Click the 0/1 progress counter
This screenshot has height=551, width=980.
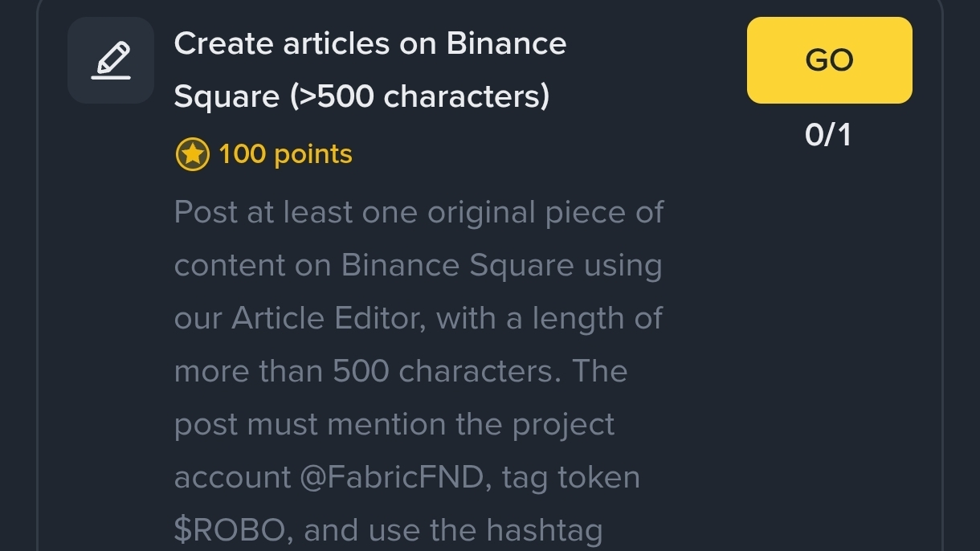tap(828, 135)
